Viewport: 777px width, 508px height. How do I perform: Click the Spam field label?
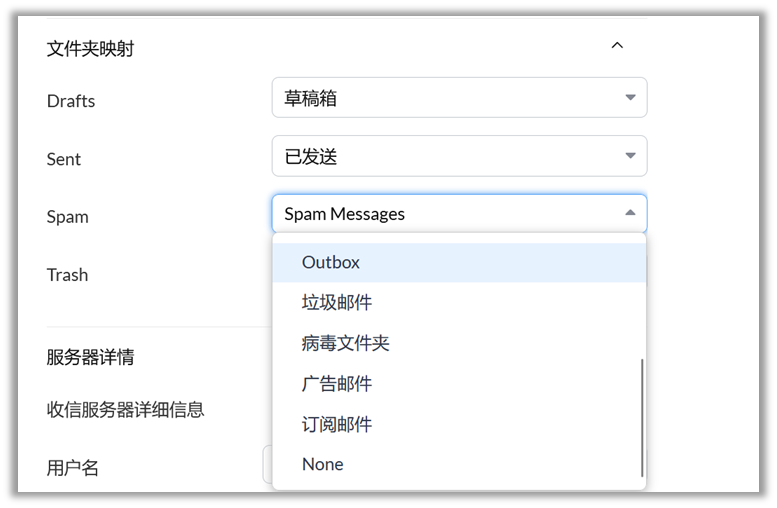(x=67, y=217)
